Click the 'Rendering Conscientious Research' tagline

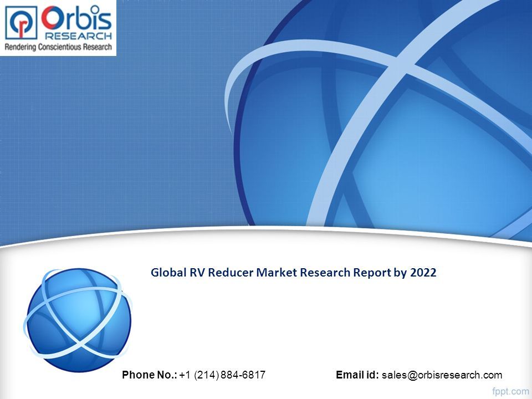(x=58, y=47)
